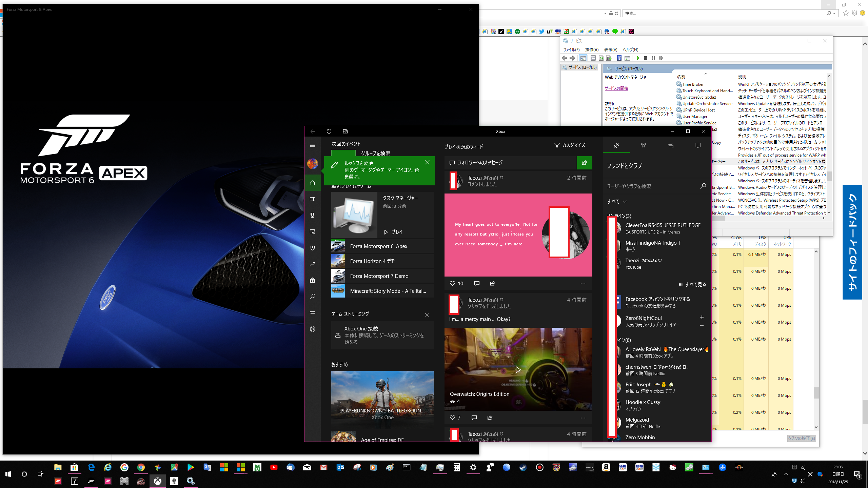Open Search magnifier in Xbox sidebar
The width and height of the screenshot is (868, 488).
click(313, 297)
